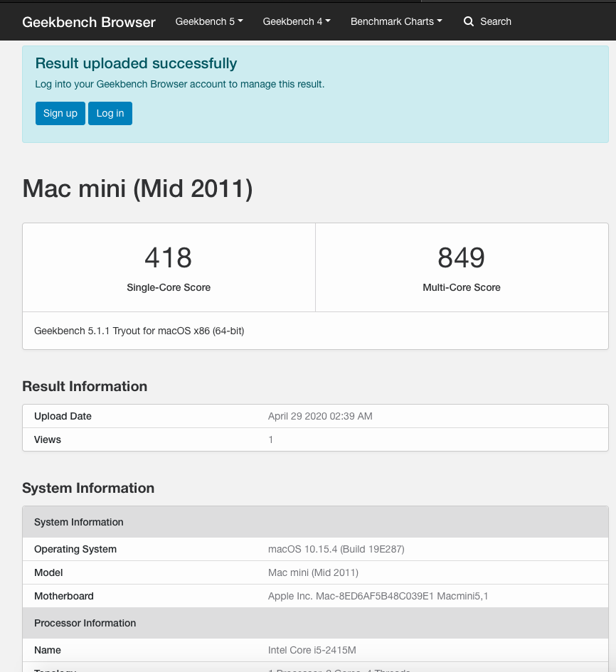Viewport: 616px width, 672px height.
Task: Click the 'April 29 2020 02:39 AM' value
Action: (320, 416)
